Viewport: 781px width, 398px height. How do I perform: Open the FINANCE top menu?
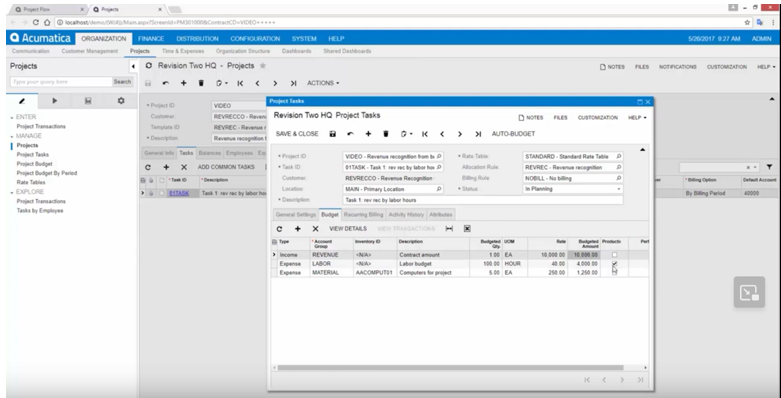(x=151, y=39)
